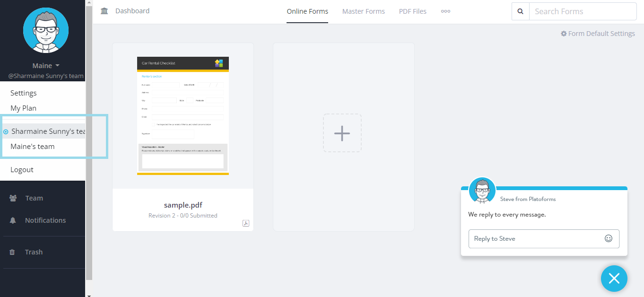Click the Dashboard bank icon
The image size is (644, 297).
104,11
